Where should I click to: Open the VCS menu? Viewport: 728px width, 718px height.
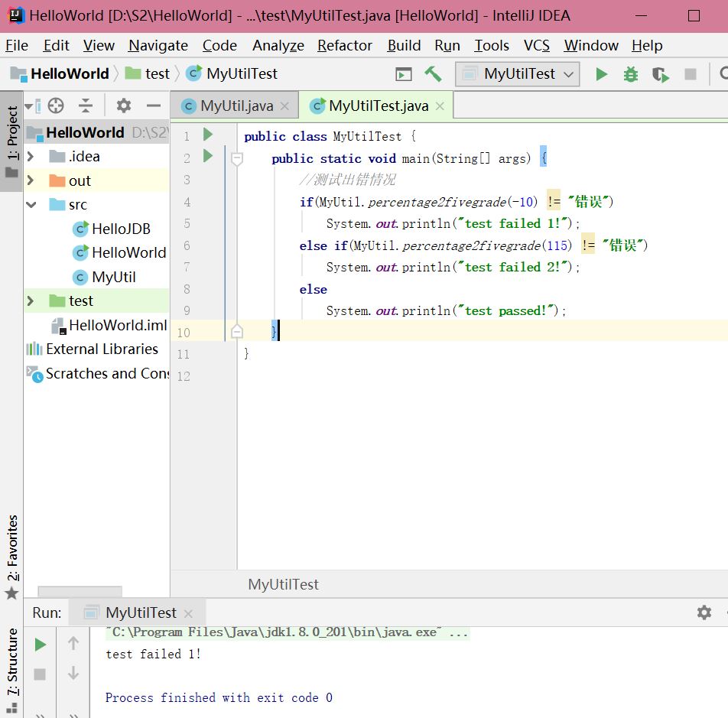(537, 45)
